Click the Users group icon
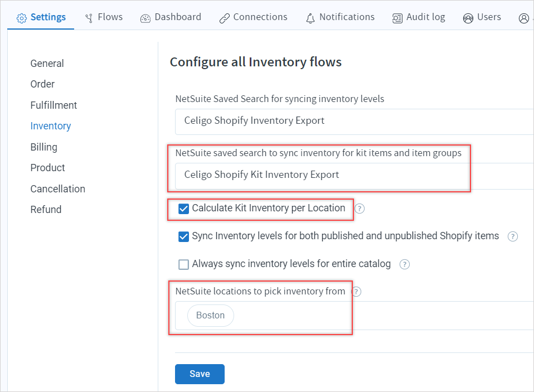The height and width of the screenshot is (392, 534). (468, 18)
